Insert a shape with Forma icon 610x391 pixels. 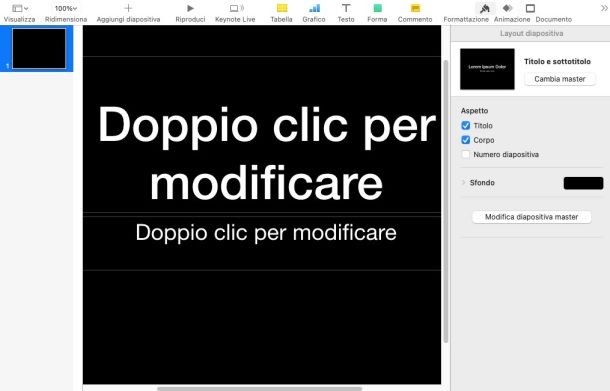[377, 8]
